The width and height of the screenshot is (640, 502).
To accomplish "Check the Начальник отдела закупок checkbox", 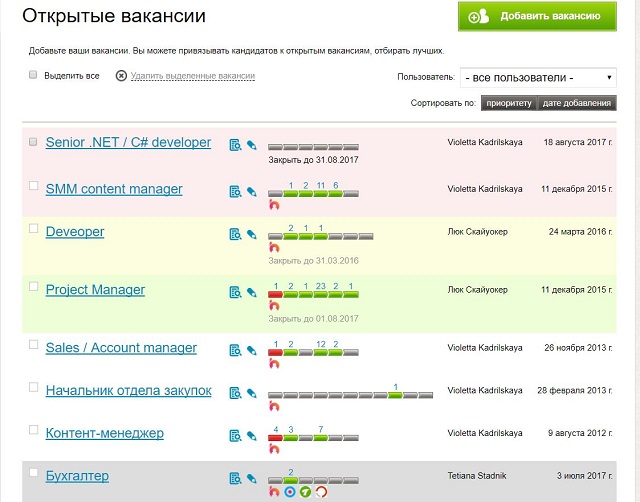I will [34, 386].
